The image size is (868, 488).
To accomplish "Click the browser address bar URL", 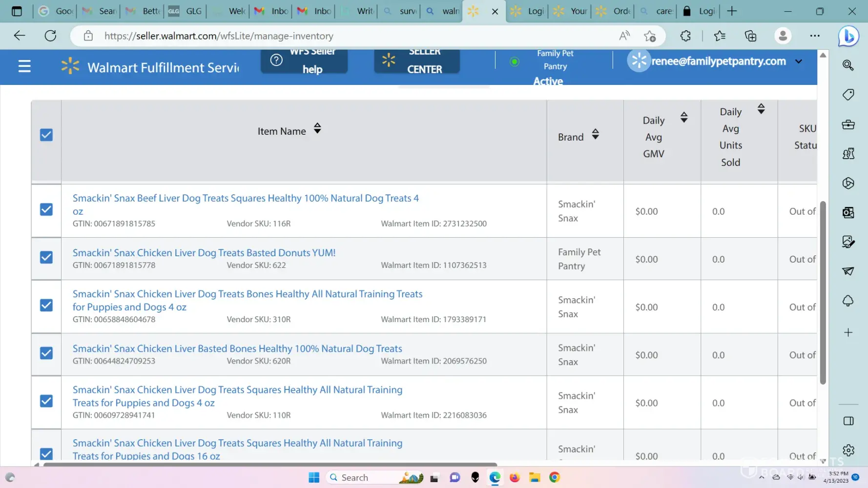I will (x=219, y=36).
